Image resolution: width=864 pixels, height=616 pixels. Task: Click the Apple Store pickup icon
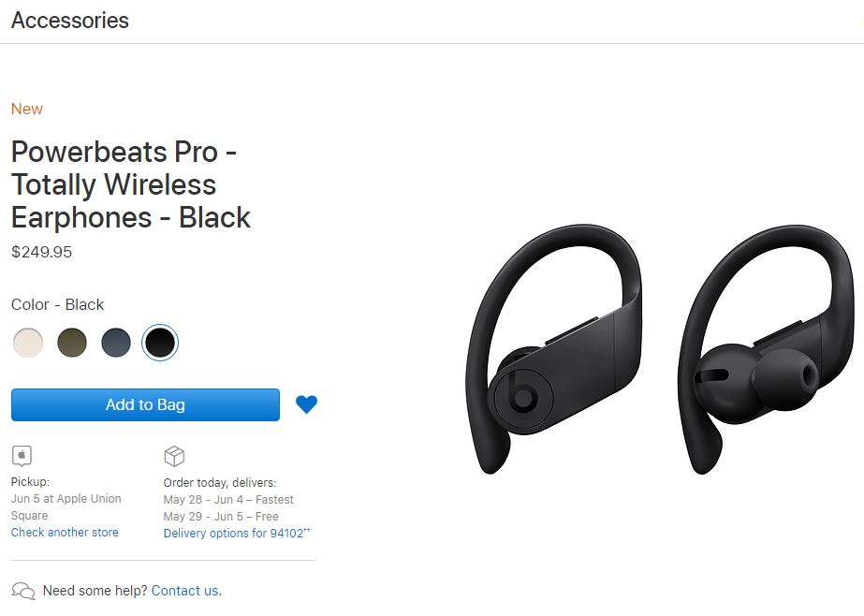22,456
